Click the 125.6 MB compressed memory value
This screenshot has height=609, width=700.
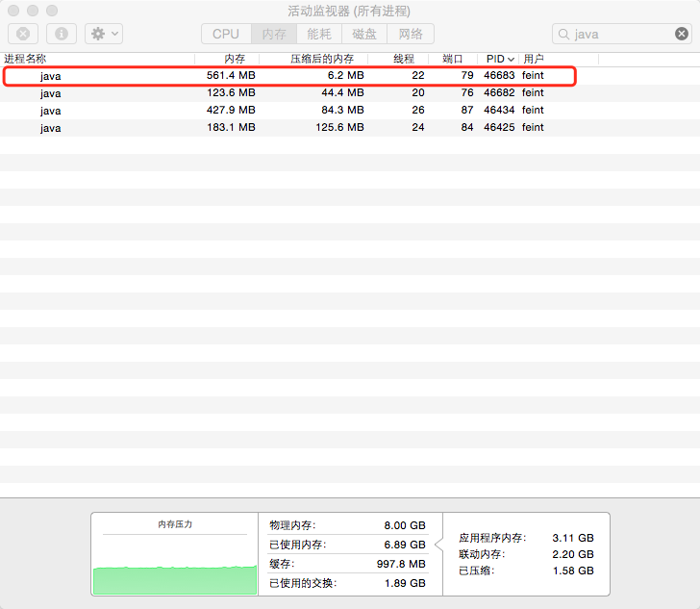339,128
